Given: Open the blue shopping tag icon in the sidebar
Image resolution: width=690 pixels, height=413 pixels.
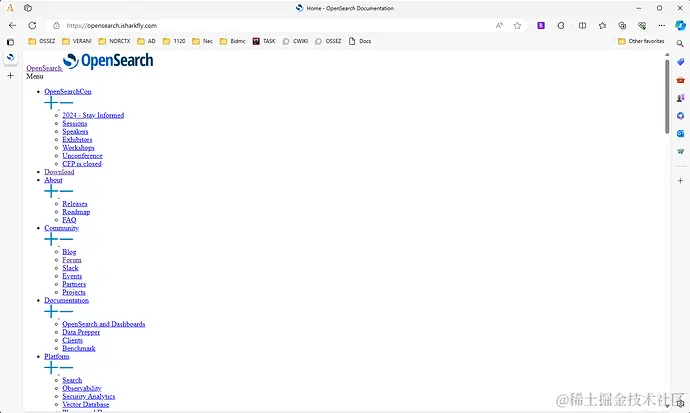Looking at the screenshot, I should (680, 62).
